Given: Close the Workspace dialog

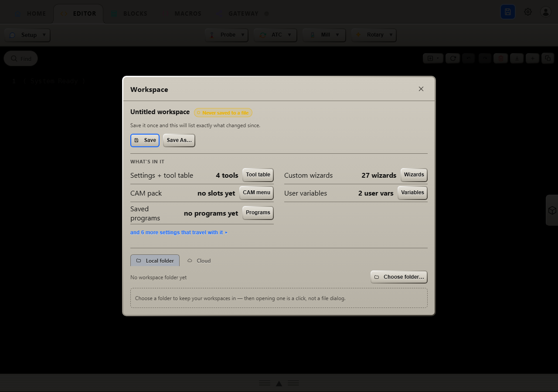Looking at the screenshot, I should tap(421, 89).
